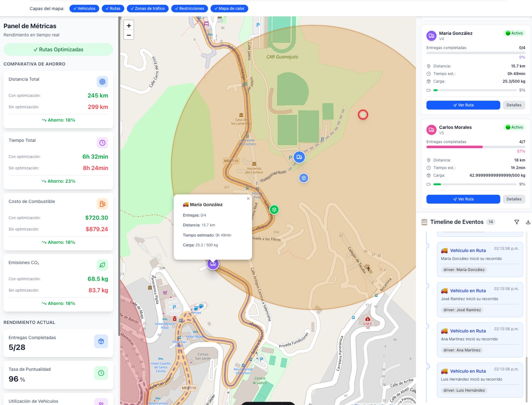The width and height of the screenshot is (532, 405).
Task: Zoom out on the map
Action: point(129,35)
